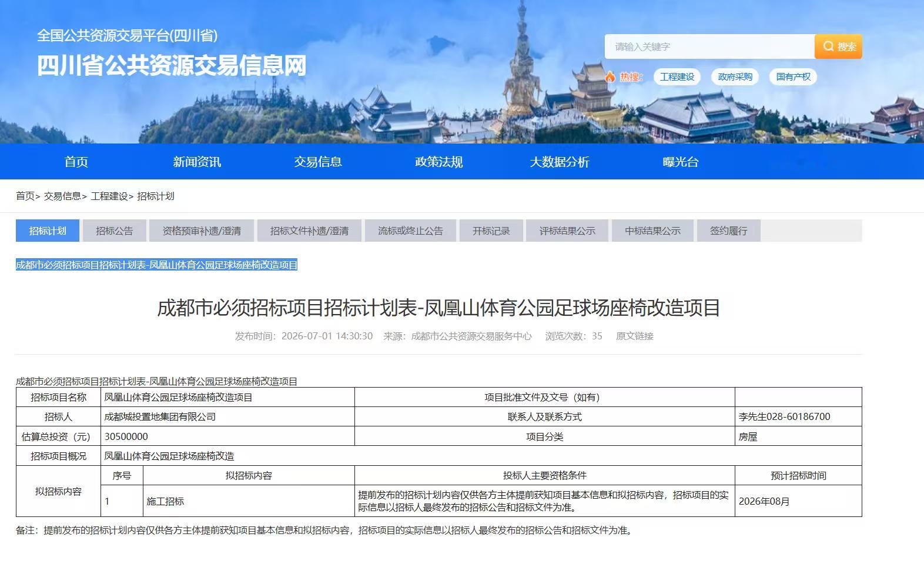Go to 交易信息 in the breadcrumb

[x=62, y=196]
